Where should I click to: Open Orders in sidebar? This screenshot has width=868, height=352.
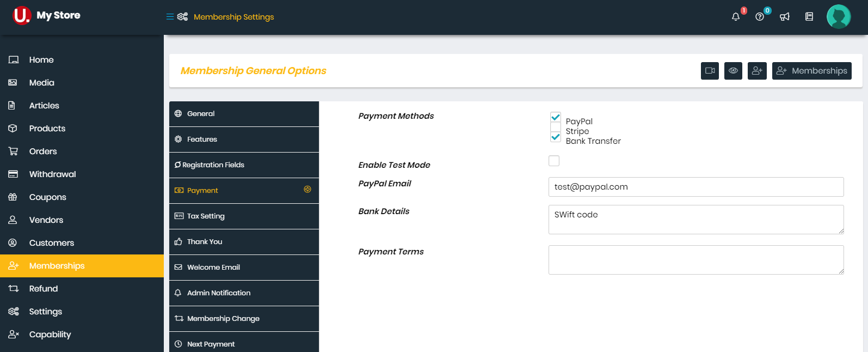(x=82, y=151)
